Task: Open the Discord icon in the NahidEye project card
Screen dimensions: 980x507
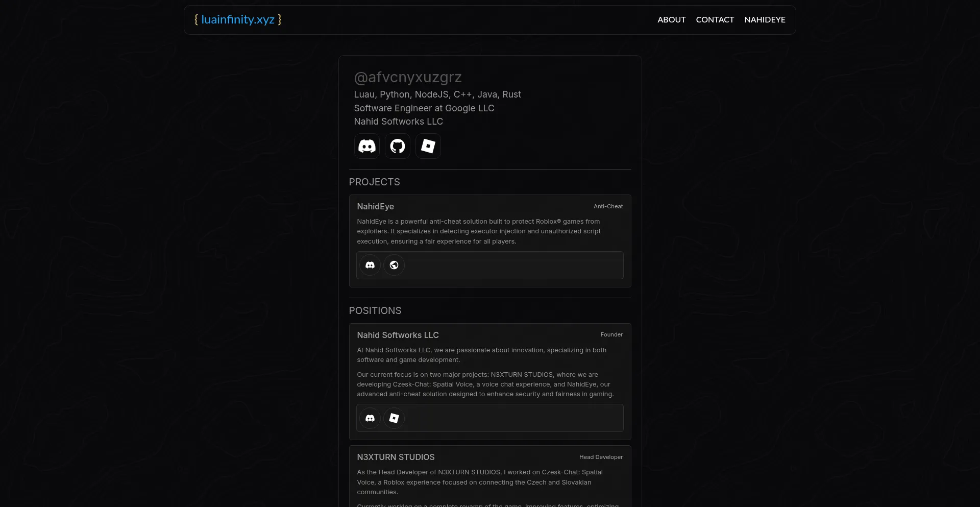Action: [370, 265]
